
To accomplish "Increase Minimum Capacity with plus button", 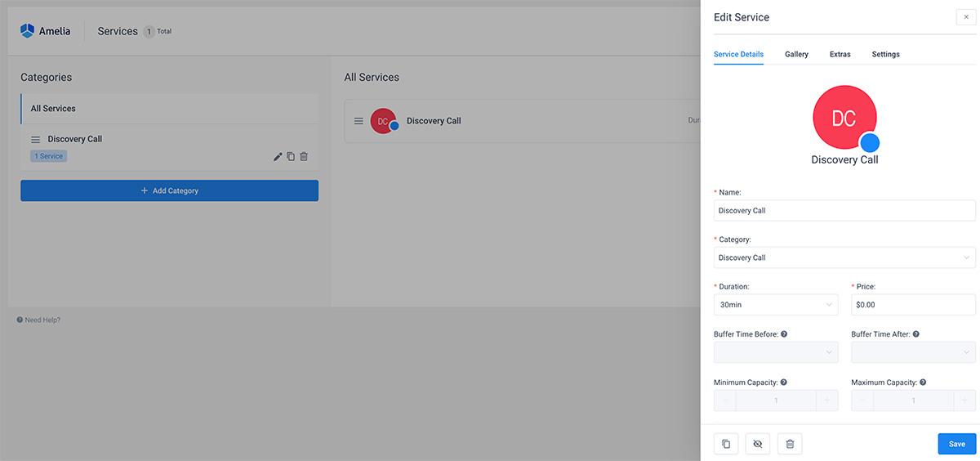I will 826,401.
